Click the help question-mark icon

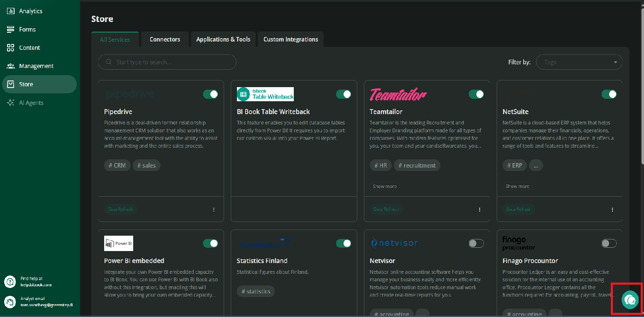[x=10, y=282]
